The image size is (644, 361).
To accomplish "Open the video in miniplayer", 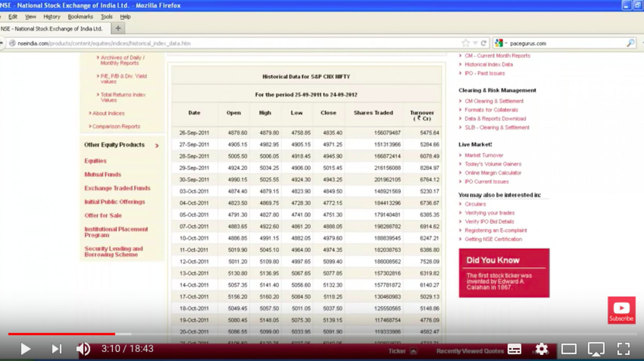I will pyautogui.click(x=595, y=349).
